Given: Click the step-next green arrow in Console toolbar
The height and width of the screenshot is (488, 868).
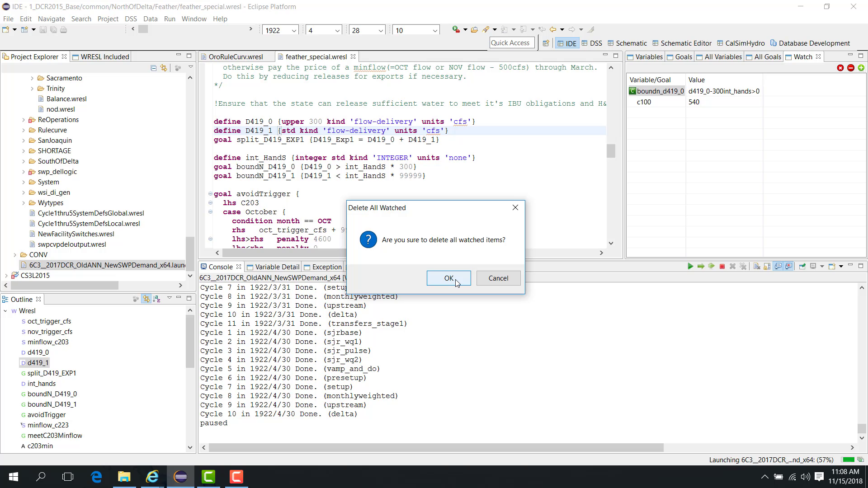Looking at the screenshot, I should tap(701, 266).
